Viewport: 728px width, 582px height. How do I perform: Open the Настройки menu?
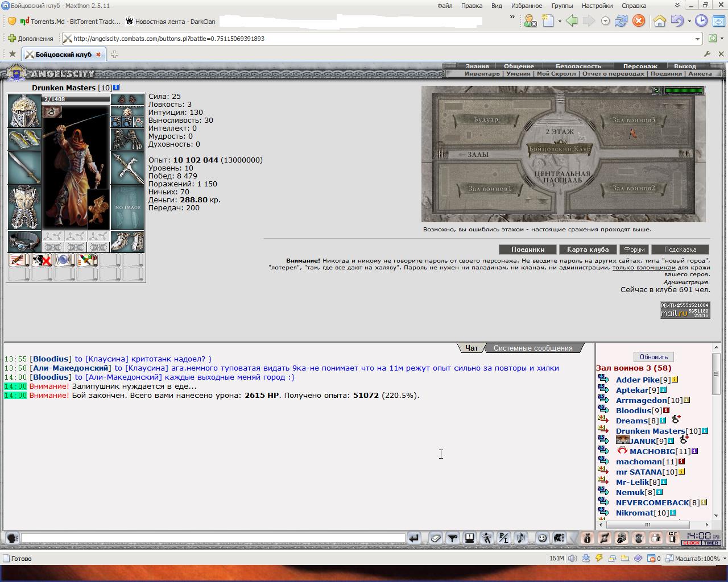597,6
